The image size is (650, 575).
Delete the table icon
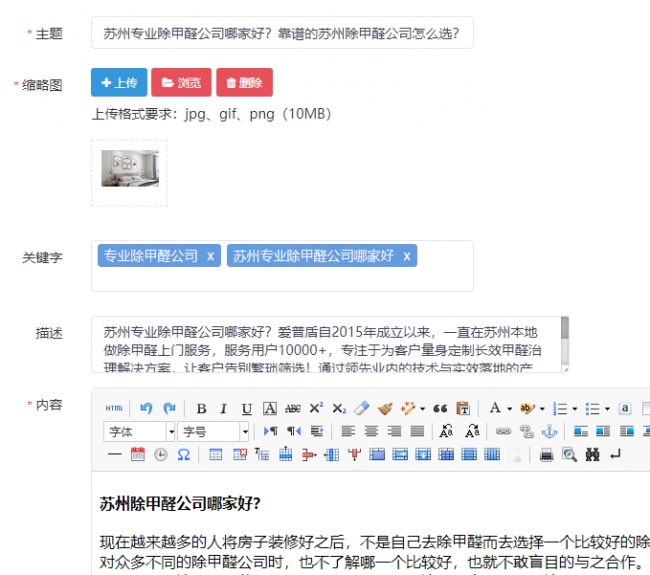click(240, 455)
